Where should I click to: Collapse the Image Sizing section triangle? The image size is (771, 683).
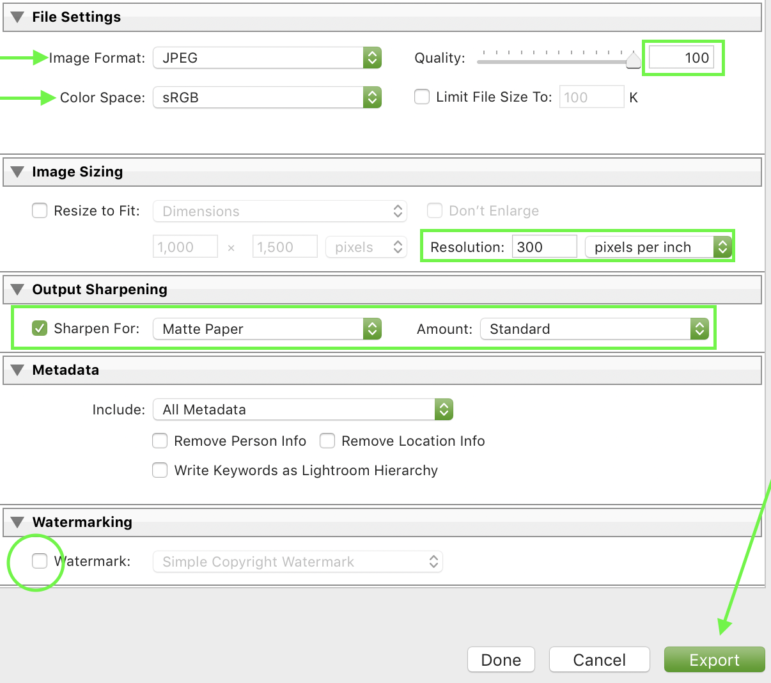16,172
